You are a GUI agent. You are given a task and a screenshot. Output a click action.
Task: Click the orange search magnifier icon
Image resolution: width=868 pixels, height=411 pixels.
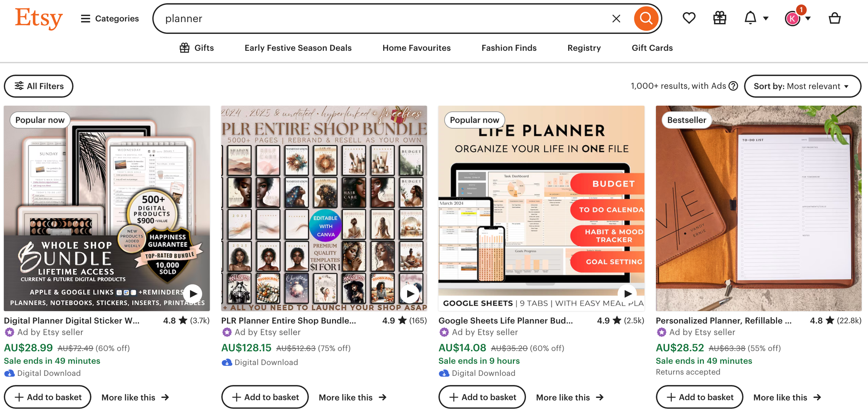[x=646, y=18]
